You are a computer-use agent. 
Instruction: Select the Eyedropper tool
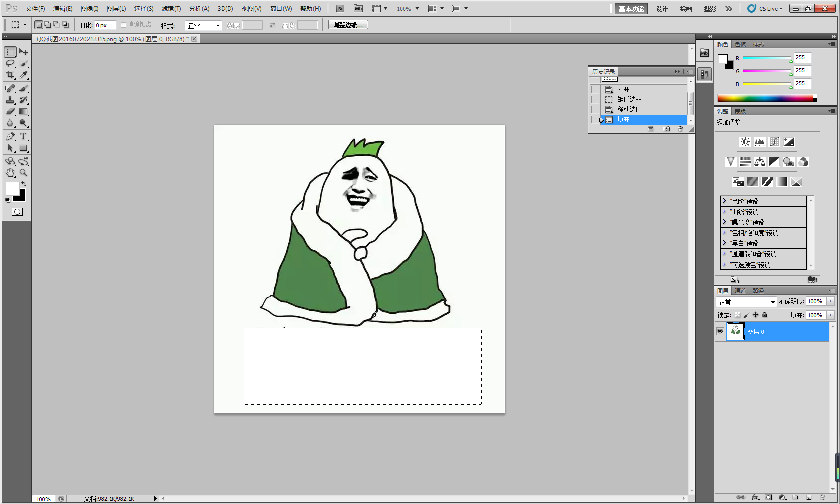pos(23,75)
